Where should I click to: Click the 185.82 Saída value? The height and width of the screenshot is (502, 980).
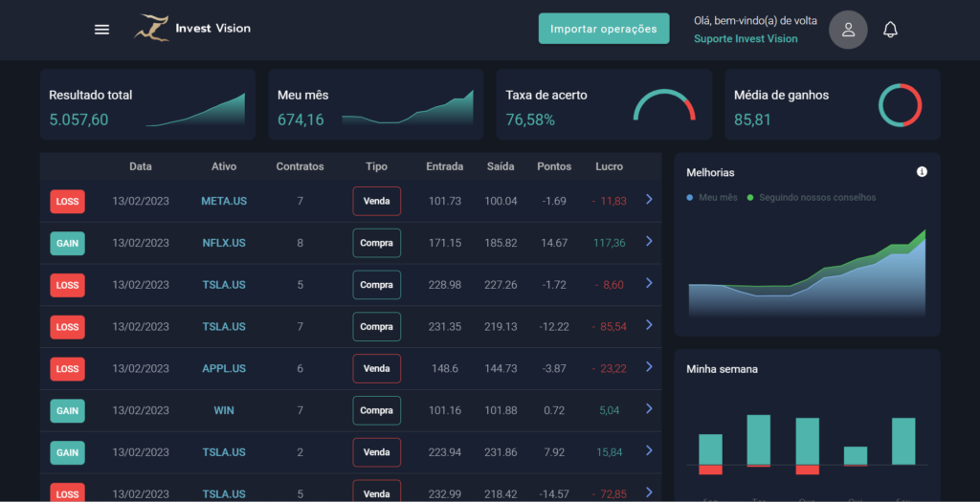click(501, 243)
